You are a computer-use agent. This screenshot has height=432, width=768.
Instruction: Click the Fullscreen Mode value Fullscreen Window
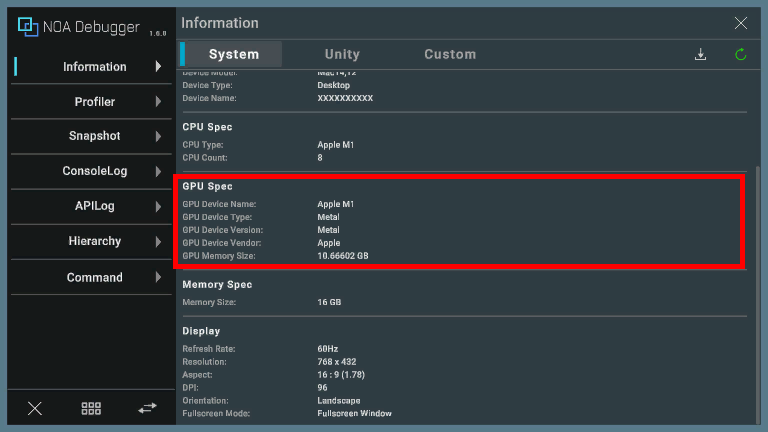[x=354, y=413]
